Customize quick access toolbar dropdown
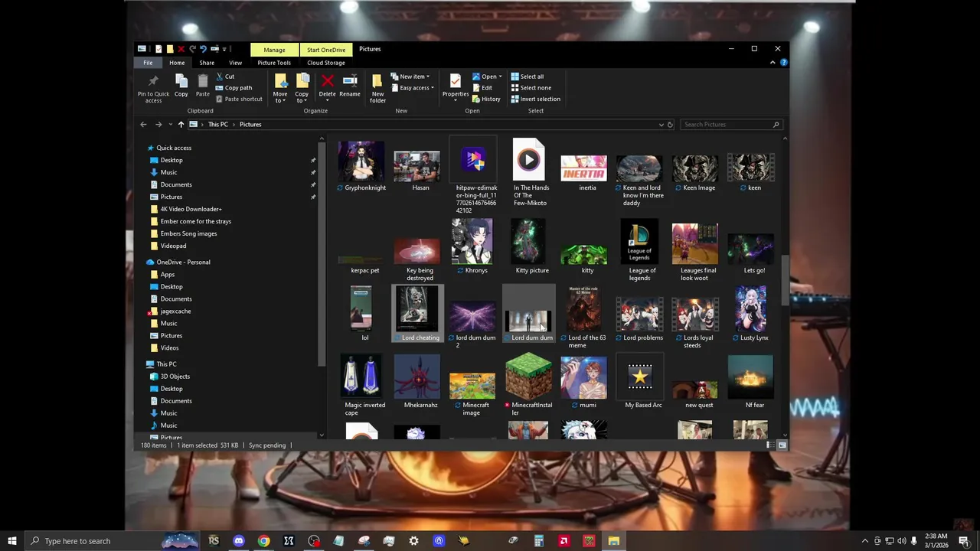 pos(224,49)
